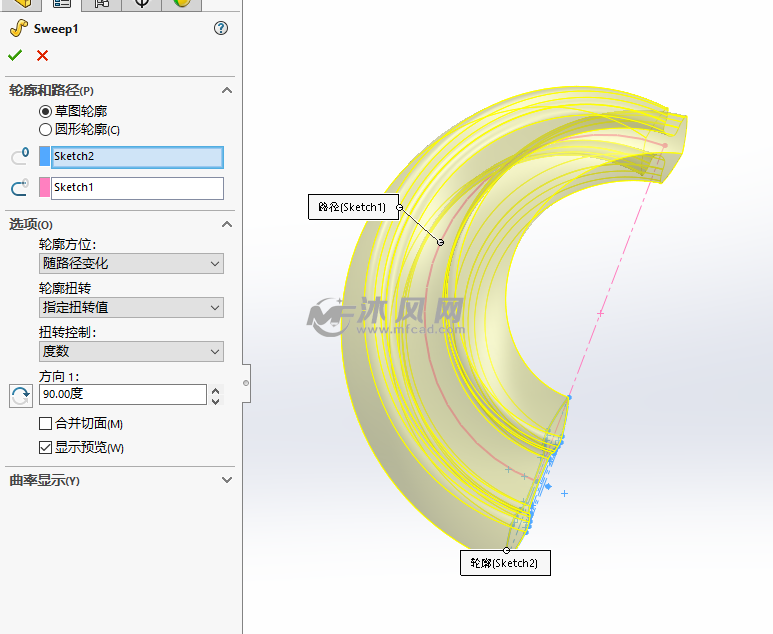Click the Sketch1 path selection box
Screen dimensions: 773x634
138,188
